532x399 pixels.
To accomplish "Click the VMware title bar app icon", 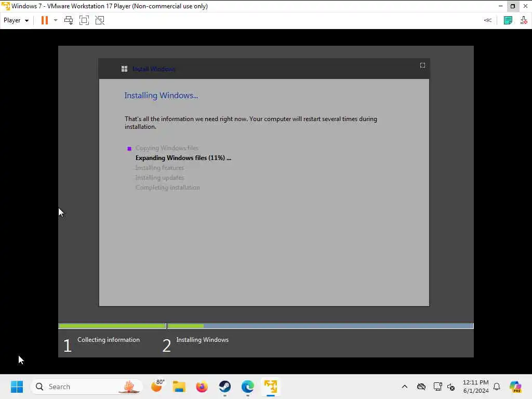I will 5,6.
